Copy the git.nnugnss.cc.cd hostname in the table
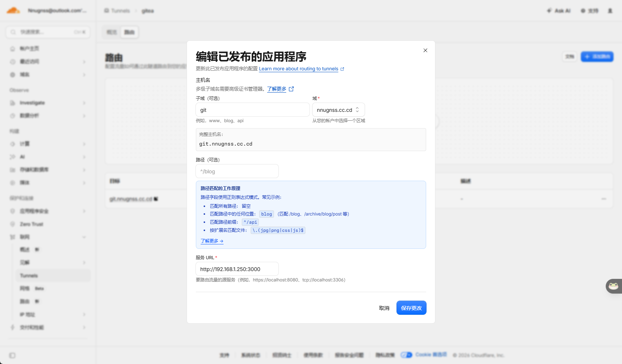Image resolution: width=622 pixels, height=364 pixels. coord(156,199)
